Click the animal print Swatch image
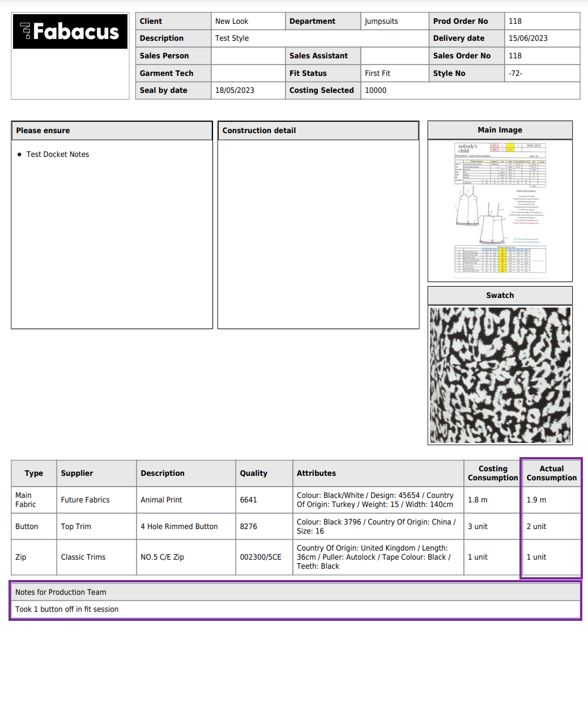 500,374
